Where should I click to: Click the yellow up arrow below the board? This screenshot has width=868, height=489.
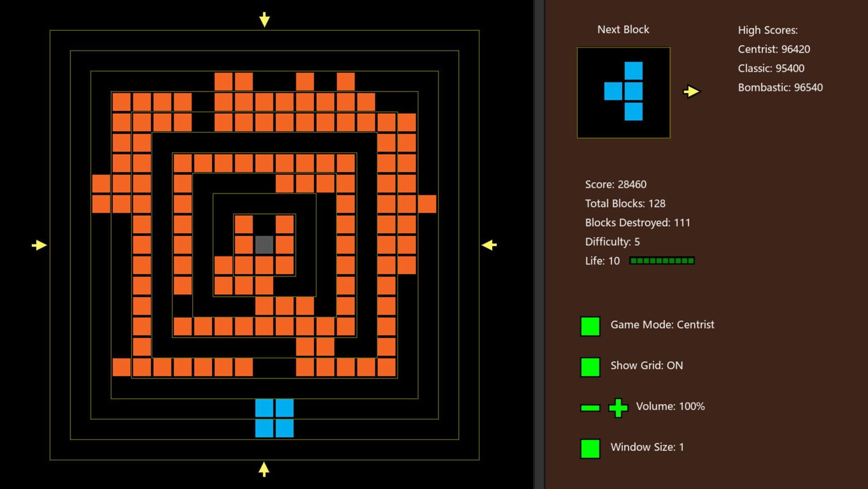click(264, 469)
